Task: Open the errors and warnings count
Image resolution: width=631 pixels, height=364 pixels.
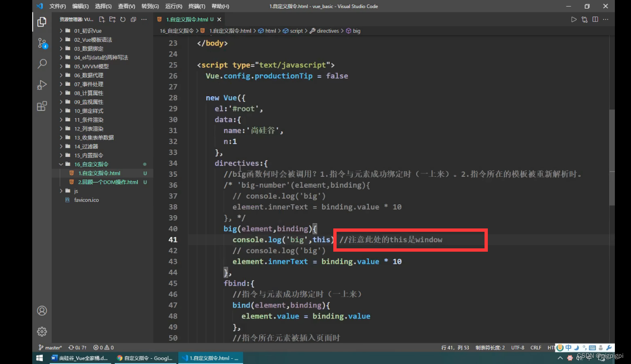Action: click(103, 347)
